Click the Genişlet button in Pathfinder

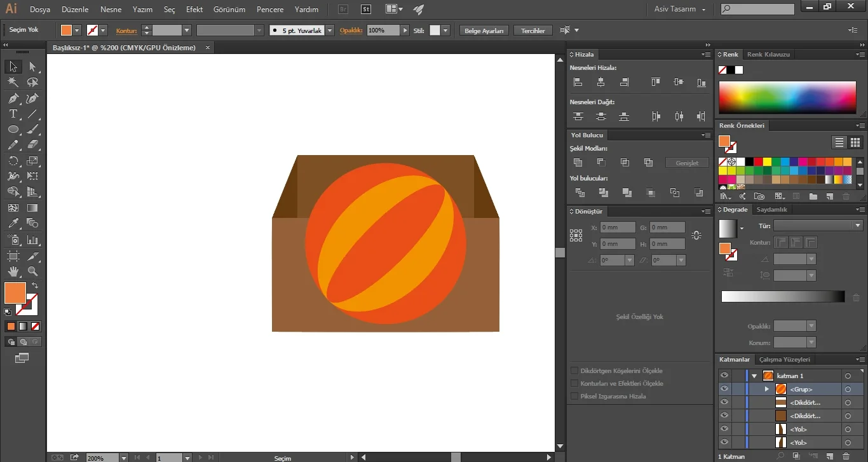click(687, 163)
